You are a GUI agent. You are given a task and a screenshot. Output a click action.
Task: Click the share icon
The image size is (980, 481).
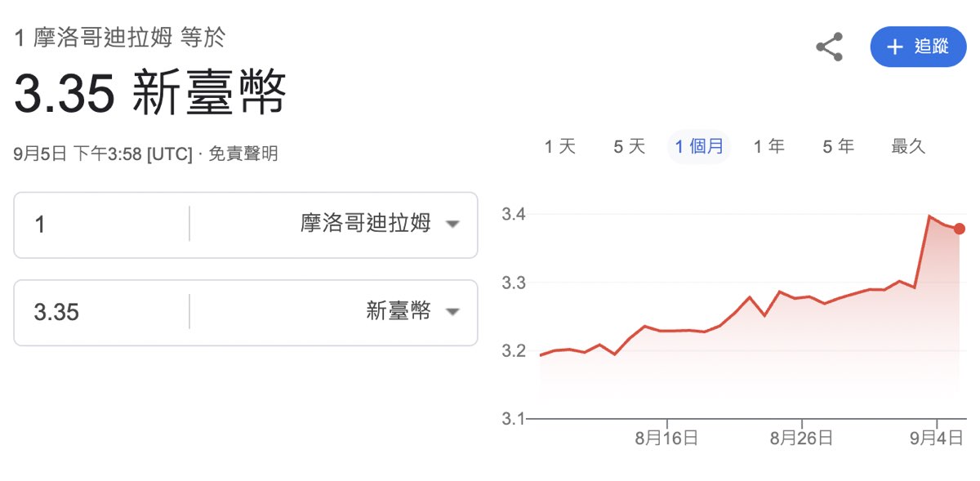click(x=829, y=47)
